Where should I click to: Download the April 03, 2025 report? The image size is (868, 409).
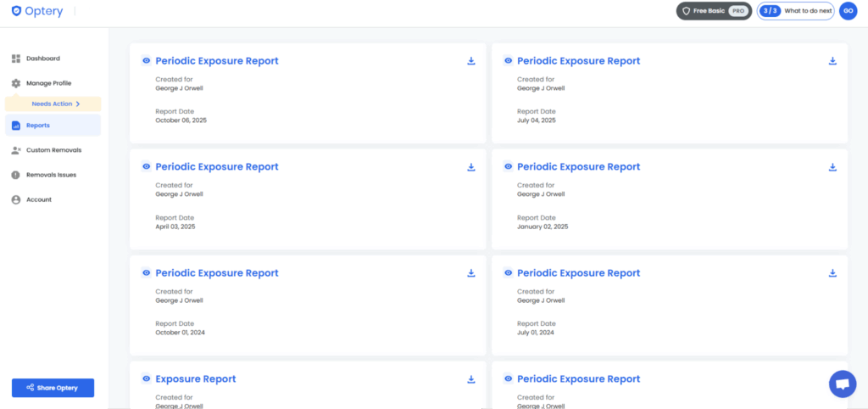(x=471, y=167)
